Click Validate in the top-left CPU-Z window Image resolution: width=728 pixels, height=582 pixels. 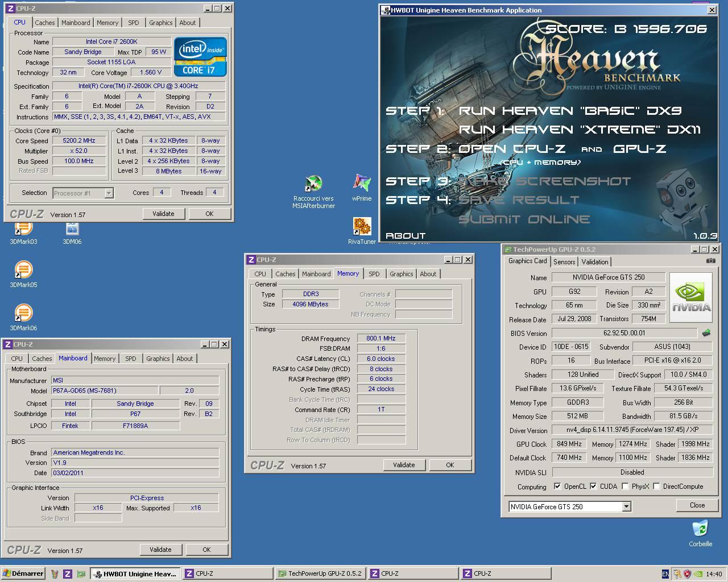coord(163,214)
